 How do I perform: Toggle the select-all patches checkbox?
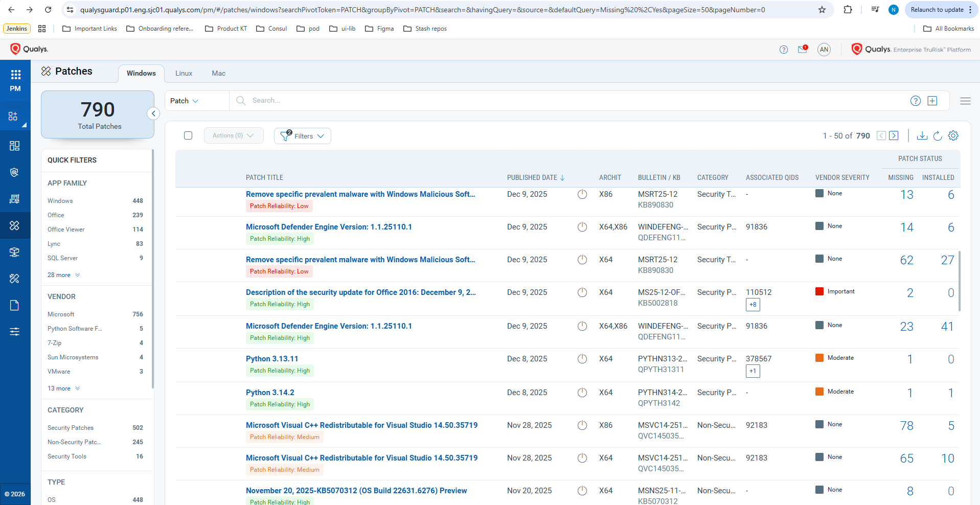click(188, 135)
